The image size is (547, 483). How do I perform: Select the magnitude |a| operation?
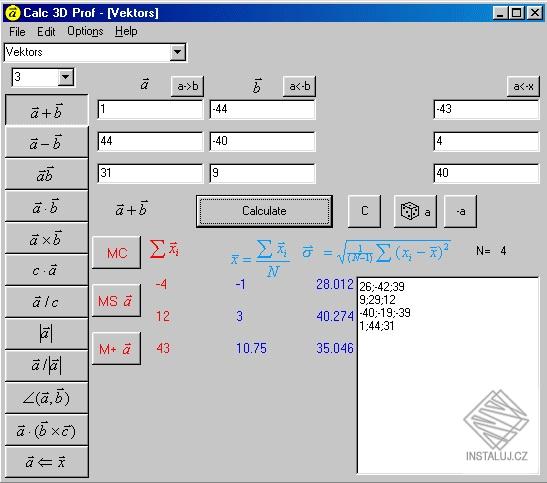tap(46, 334)
